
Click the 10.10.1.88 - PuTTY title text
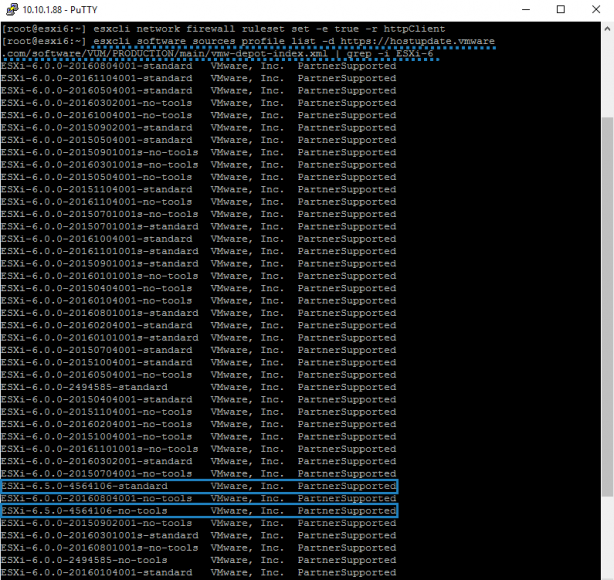click(60, 10)
